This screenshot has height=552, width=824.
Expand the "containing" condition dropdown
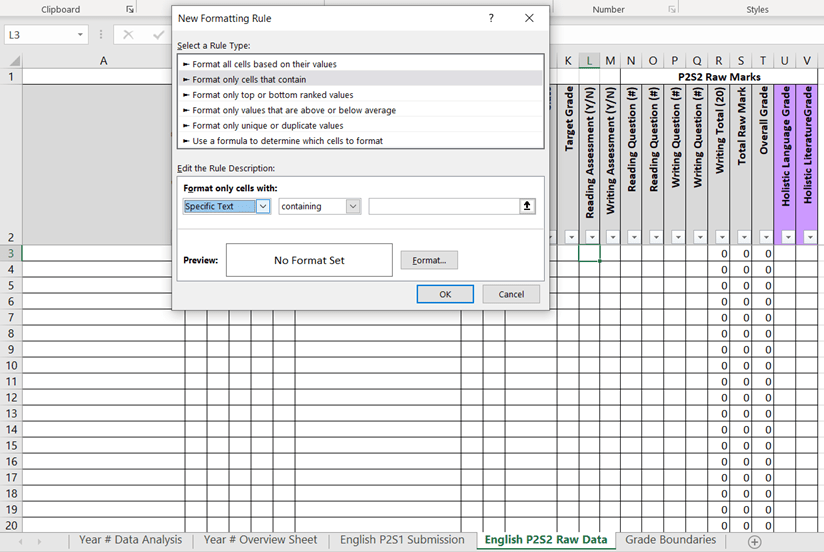click(x=352, y=206)
